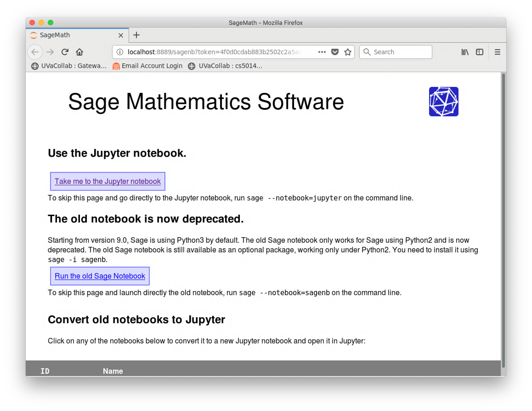Click the forward navigation arrow
The height and width of the screenshot is (411, 532).
[50, 52]
